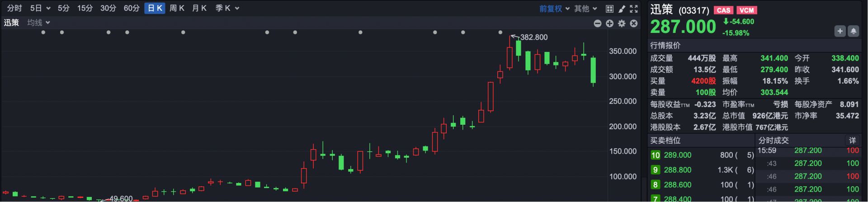The image size is (868, 202).
Task: Expand the 均线 moving average dropdown
Action: [x=38, y=23]
